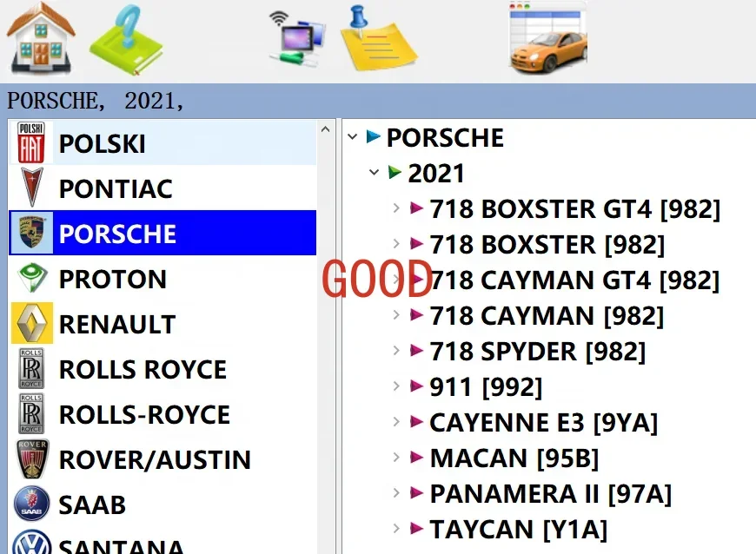Open the orange car vehicle list icon
The width and height of the screenshot is (756, 554).
tap(548, 38)
